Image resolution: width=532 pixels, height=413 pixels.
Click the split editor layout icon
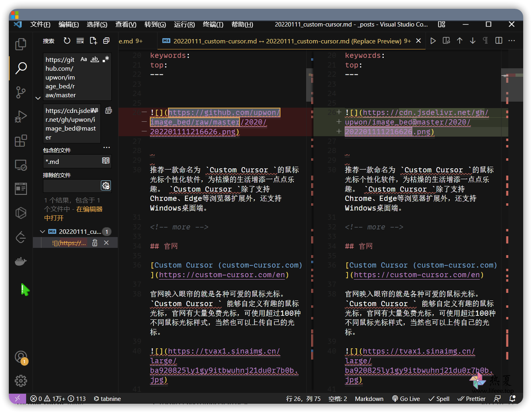click(499, 41)
